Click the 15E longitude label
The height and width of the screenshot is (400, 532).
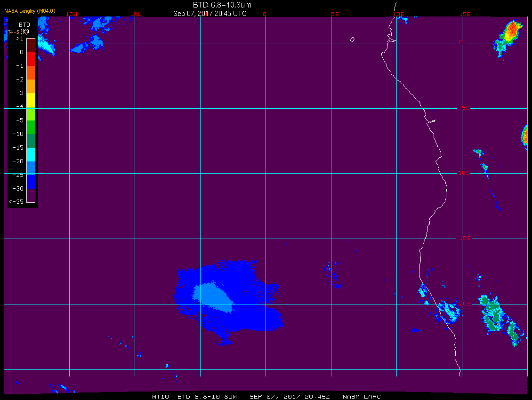coord(465,14)
